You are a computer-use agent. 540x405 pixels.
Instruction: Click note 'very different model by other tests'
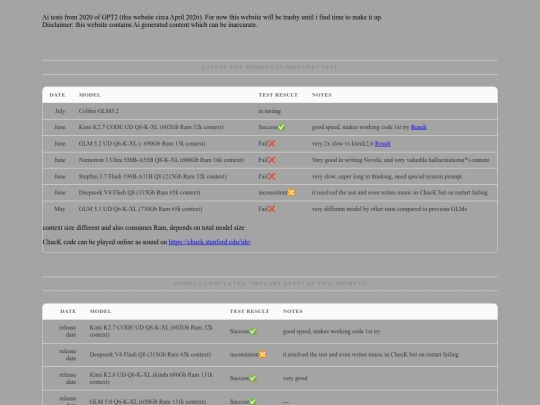coord(389,209)
